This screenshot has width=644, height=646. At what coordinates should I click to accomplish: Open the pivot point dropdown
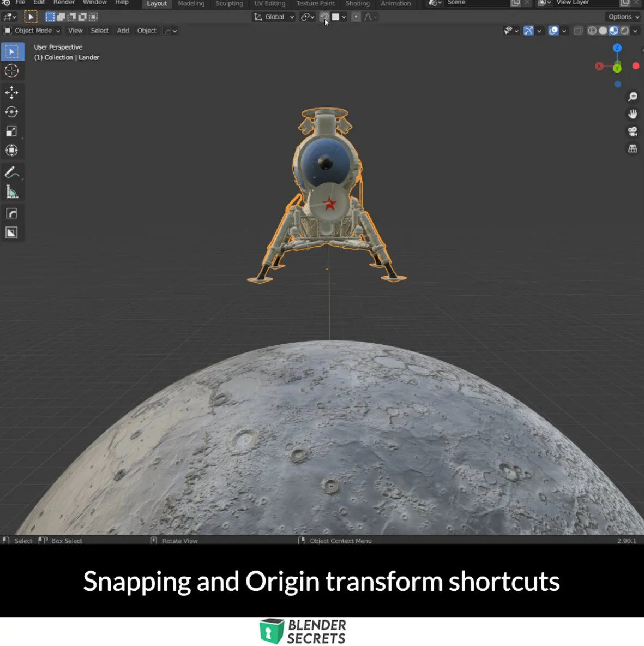[307, 17]
